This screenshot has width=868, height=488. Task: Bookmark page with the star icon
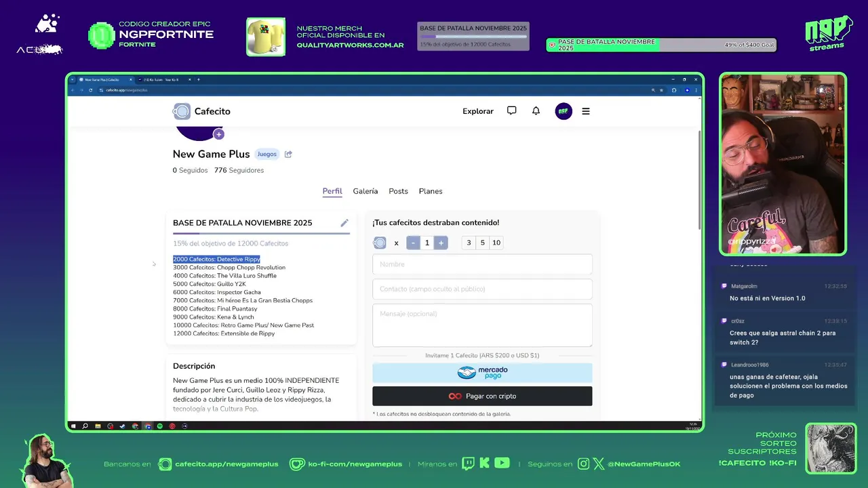click(661, 89)
